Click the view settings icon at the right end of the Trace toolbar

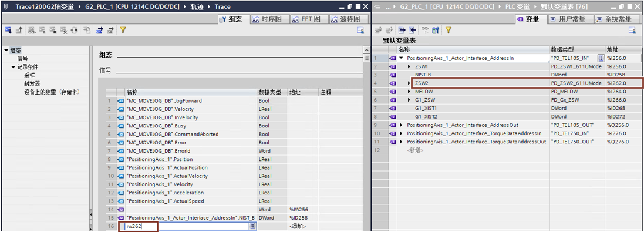(x=360, y=30)
